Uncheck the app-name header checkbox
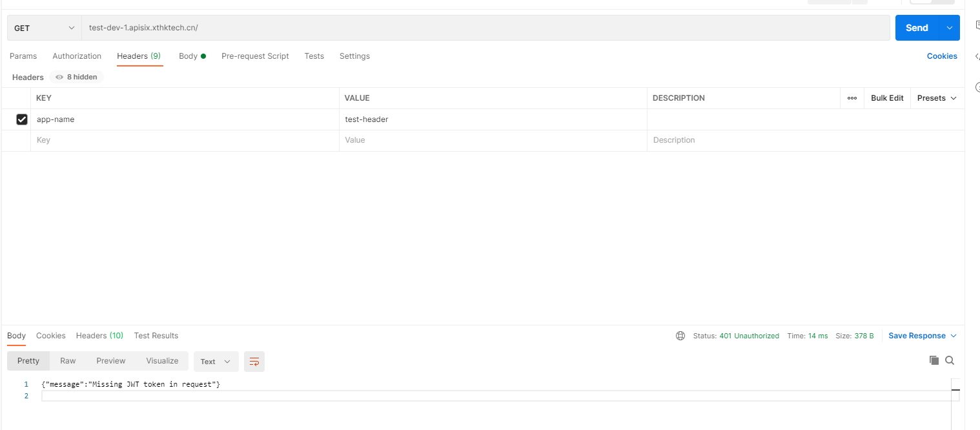Screen dimensions: 980x430 click(21, 119)
